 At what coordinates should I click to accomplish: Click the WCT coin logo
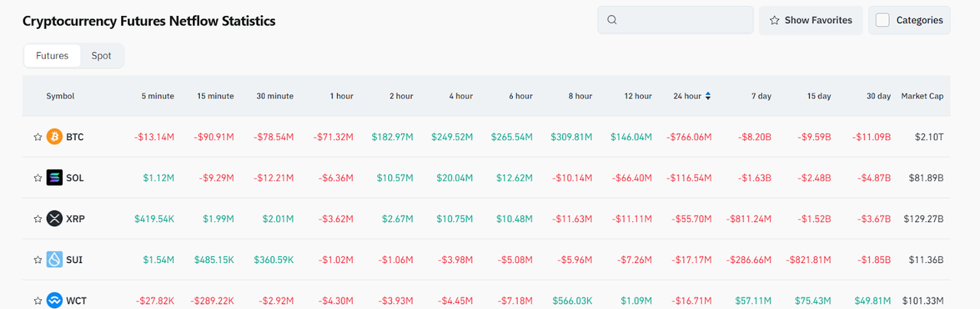(54, 301)
